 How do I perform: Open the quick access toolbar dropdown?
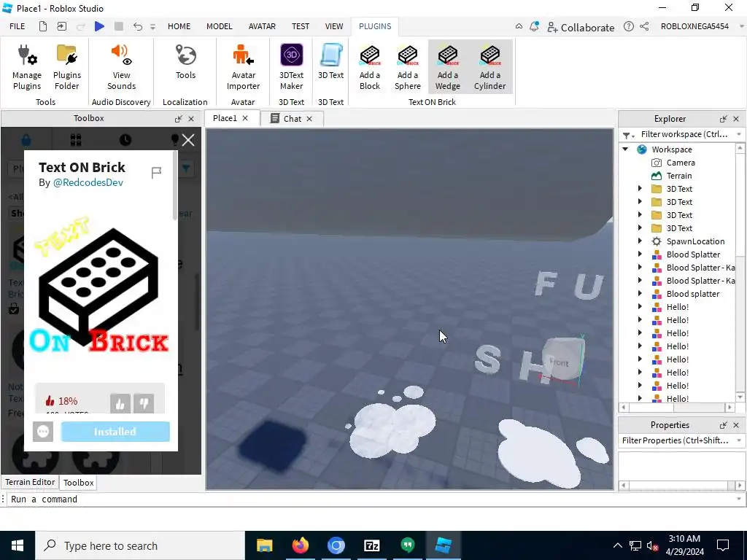pyautogui.click(x=153, y=27)
